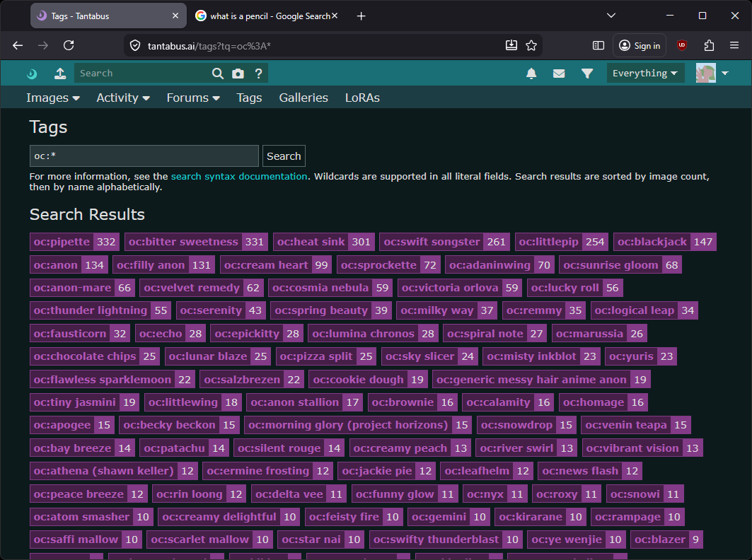The width and height of the screenshot is (752, 560).
Task: Open the oc:bitter sweetness tag
Action: coord(196,242)
